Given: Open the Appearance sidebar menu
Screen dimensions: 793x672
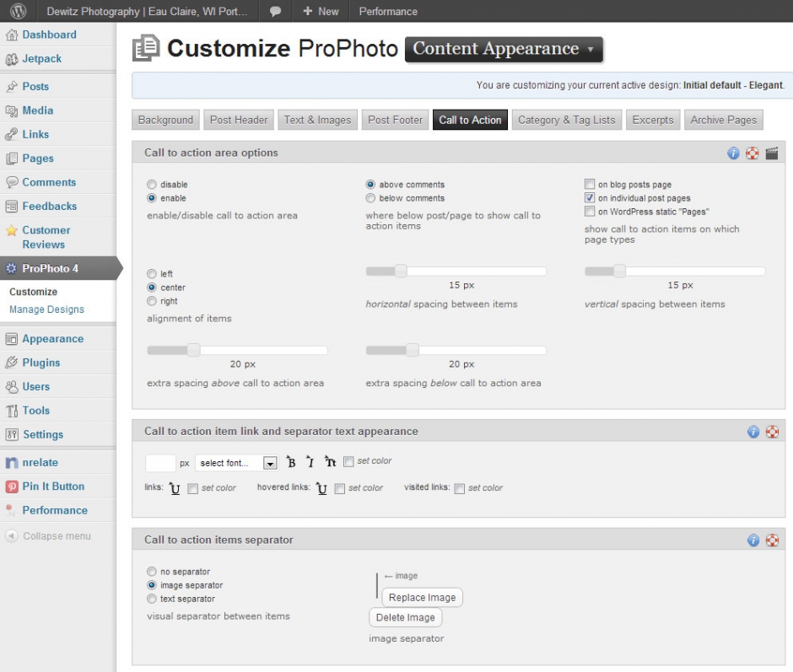Looking at the screenshot, I should point(52,339).
